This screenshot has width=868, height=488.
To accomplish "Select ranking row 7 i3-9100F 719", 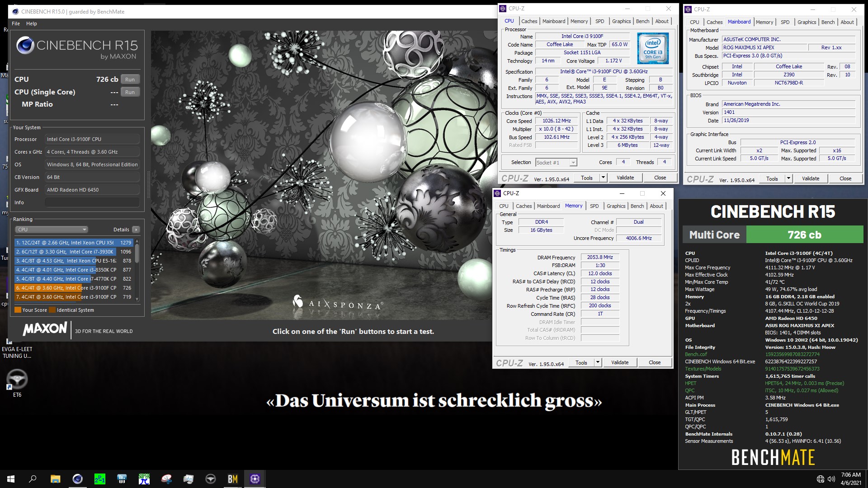I will tap(74, 297).
